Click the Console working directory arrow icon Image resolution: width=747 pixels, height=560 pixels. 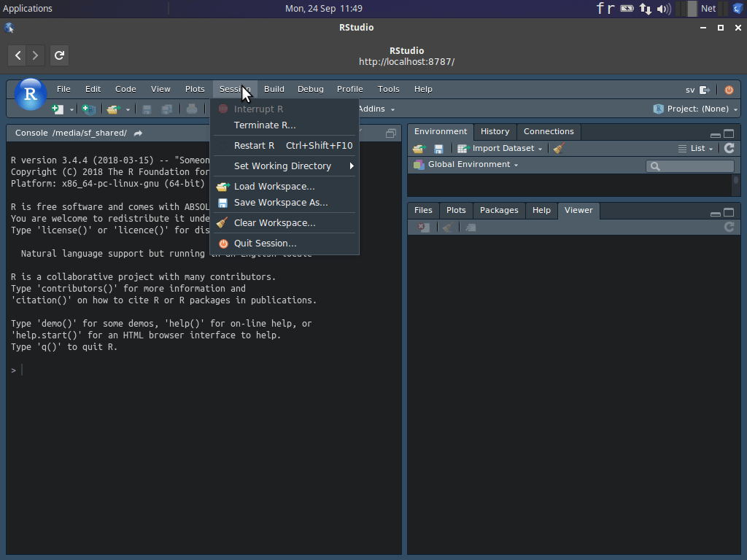tap(138, 133)
